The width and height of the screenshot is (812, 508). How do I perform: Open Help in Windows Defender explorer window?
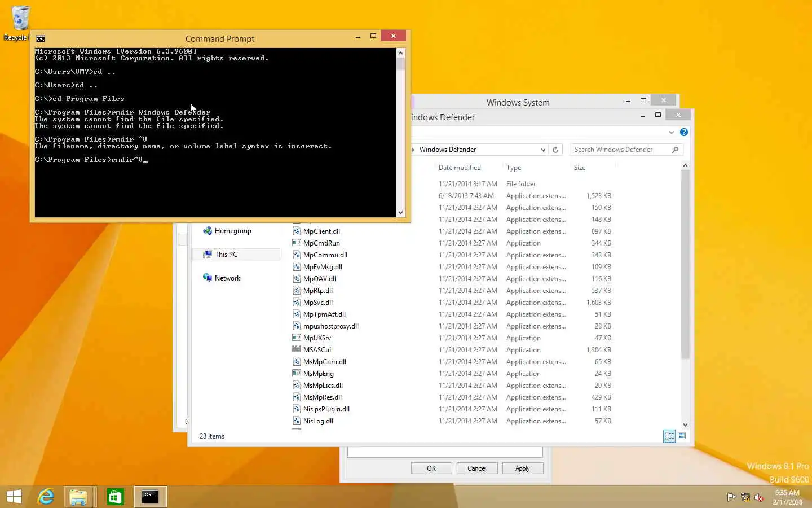(684, 132)
